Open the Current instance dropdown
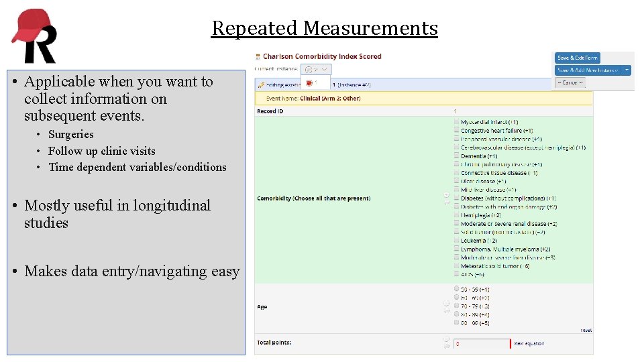This screenshot has width=644, height=362. point(316,69)
